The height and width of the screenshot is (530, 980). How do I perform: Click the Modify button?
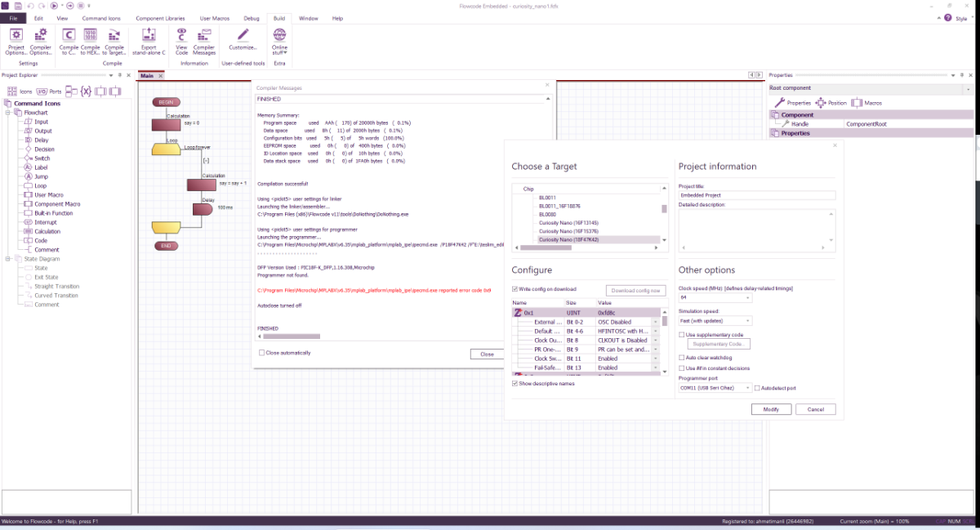pos(771,409)
